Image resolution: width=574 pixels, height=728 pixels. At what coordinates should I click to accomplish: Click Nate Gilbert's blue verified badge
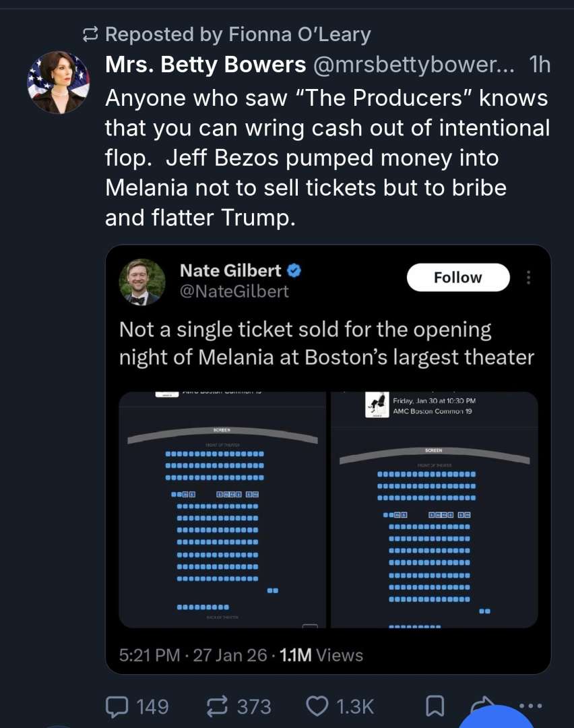tap(294, 270)
